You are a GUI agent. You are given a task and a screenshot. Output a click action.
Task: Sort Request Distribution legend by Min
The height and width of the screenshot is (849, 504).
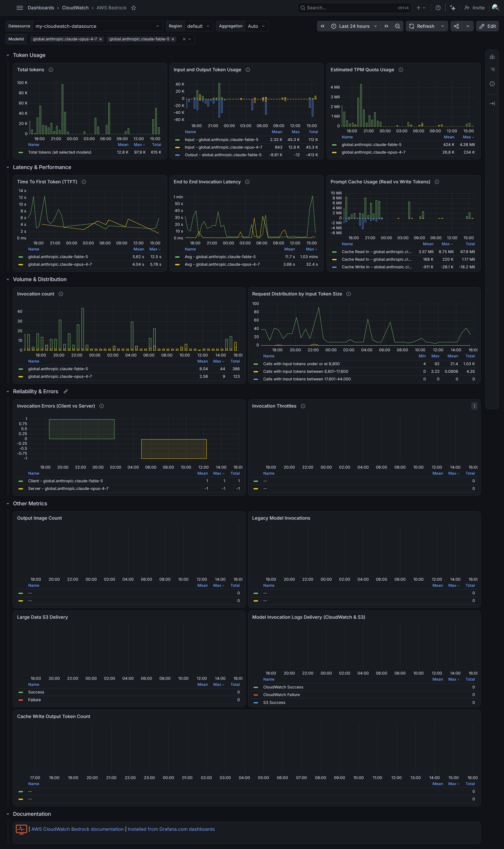(422, 356)
